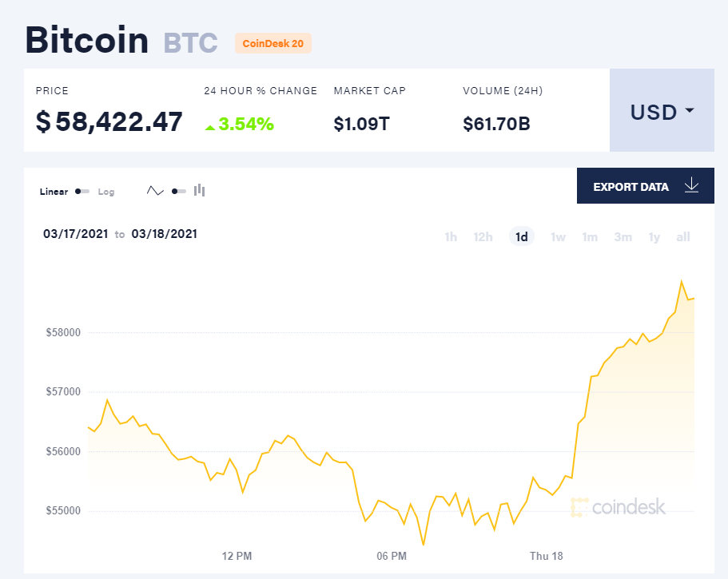Screen dimensions: 728x579
Task: Show the all-time price range
Action: point(683,236)
